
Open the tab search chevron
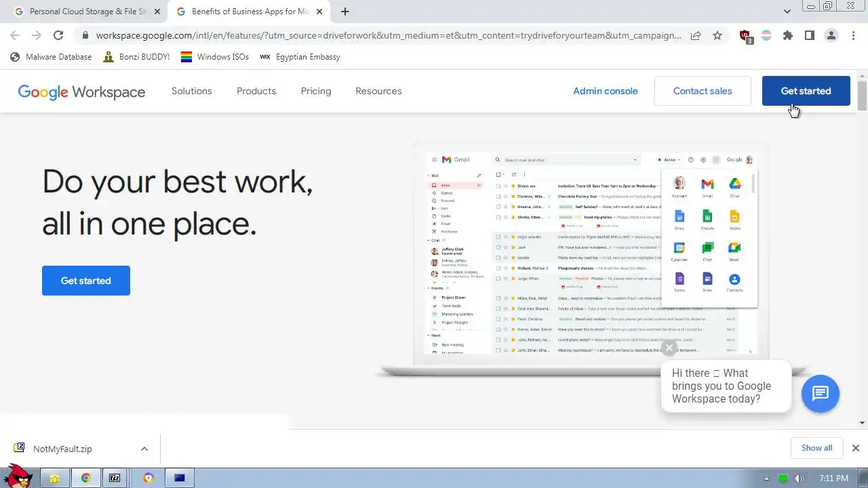[787, 12]
